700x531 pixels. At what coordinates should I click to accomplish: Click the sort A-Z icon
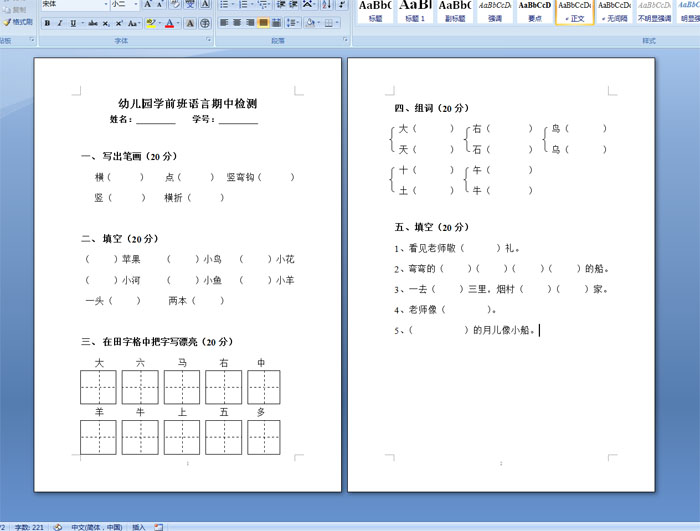click(x=327, y=4)
